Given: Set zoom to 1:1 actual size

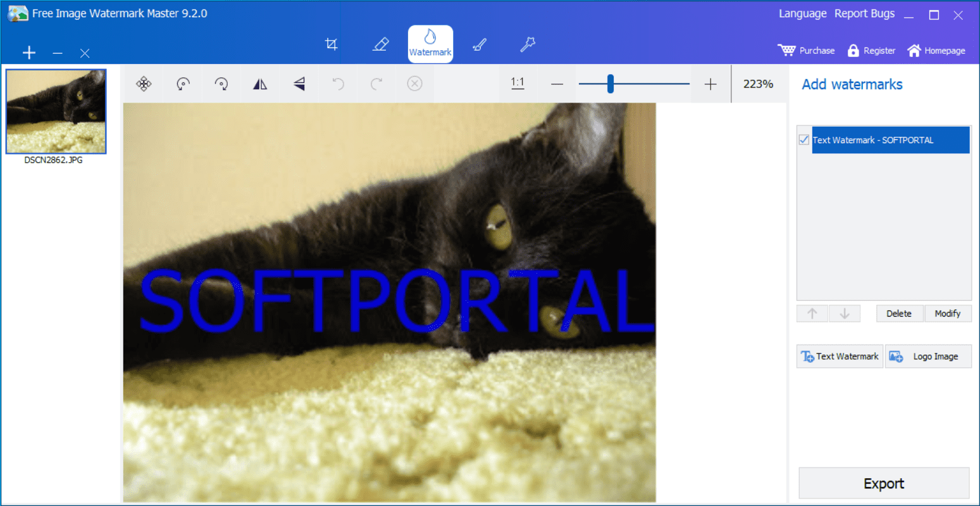Looking at the screenshot, I should pyautogui.click(x=518, y=83).
